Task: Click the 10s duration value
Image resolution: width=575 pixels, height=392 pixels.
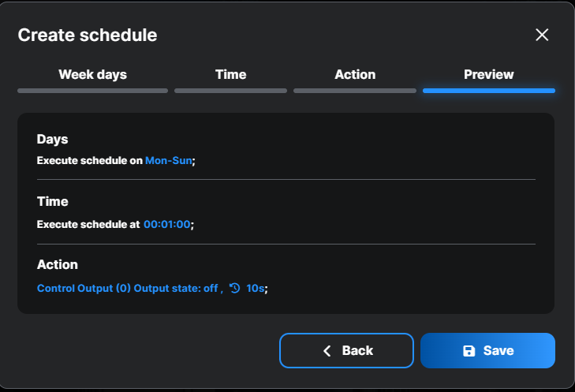Action: (x=255, y=289)
